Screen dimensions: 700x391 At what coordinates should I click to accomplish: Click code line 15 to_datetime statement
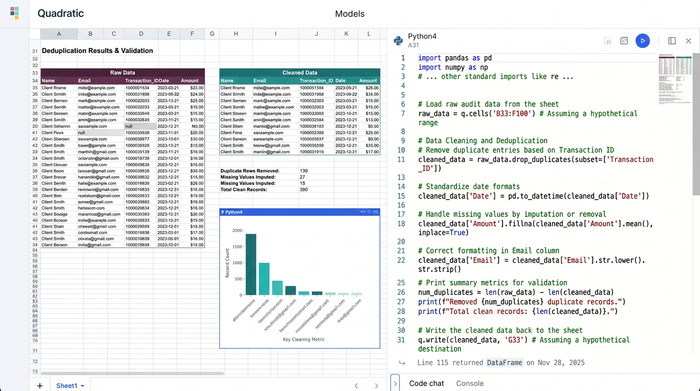tap(533, 196)
